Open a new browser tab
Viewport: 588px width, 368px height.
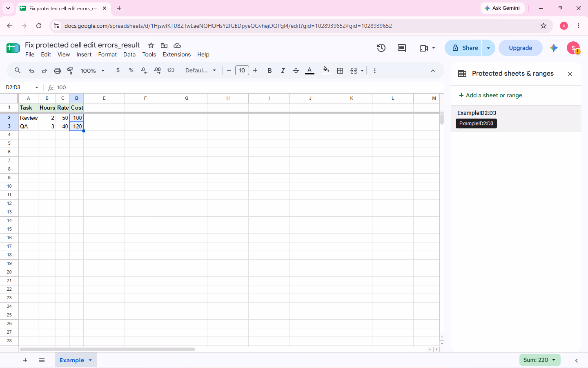pyautogui.click(x=119, y=8)
